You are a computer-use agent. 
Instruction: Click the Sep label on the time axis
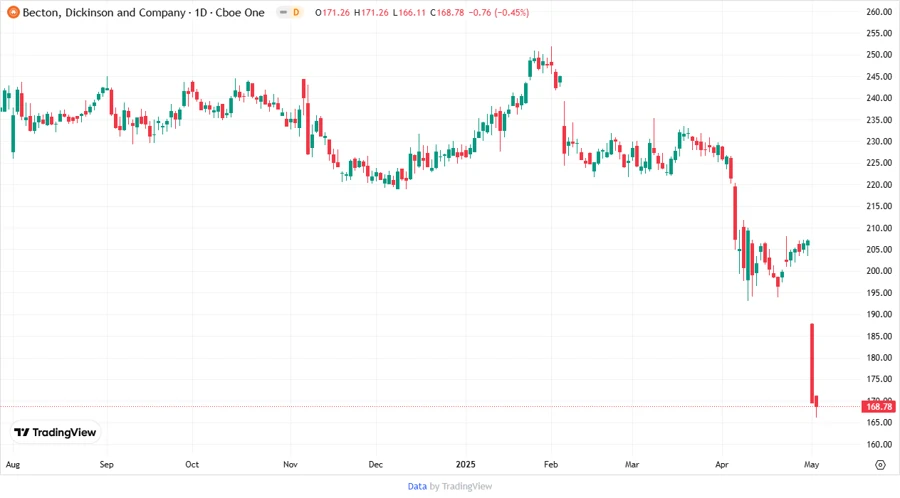point(107,464)
